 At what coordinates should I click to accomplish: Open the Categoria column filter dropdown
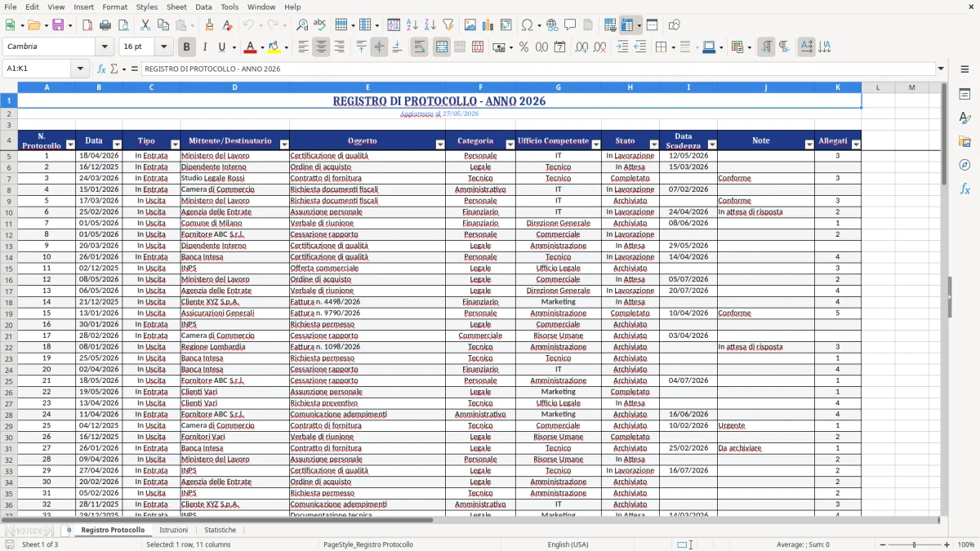510,144
